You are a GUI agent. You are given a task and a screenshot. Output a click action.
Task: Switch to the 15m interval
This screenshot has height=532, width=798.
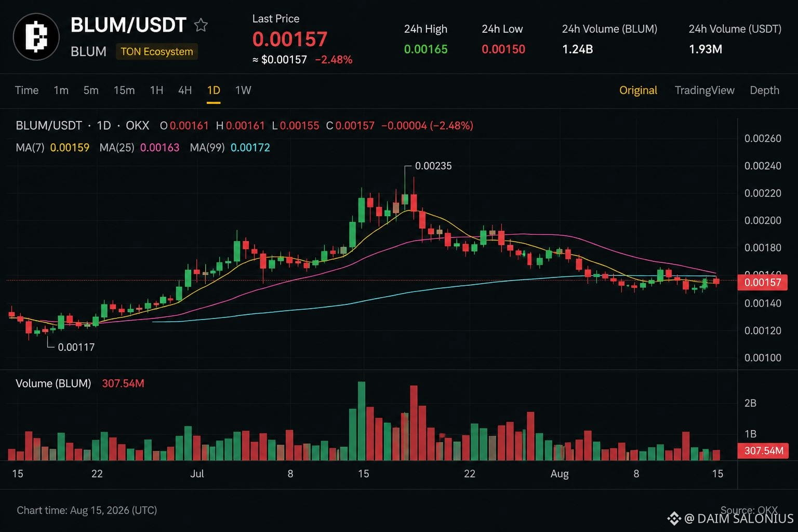124,90
